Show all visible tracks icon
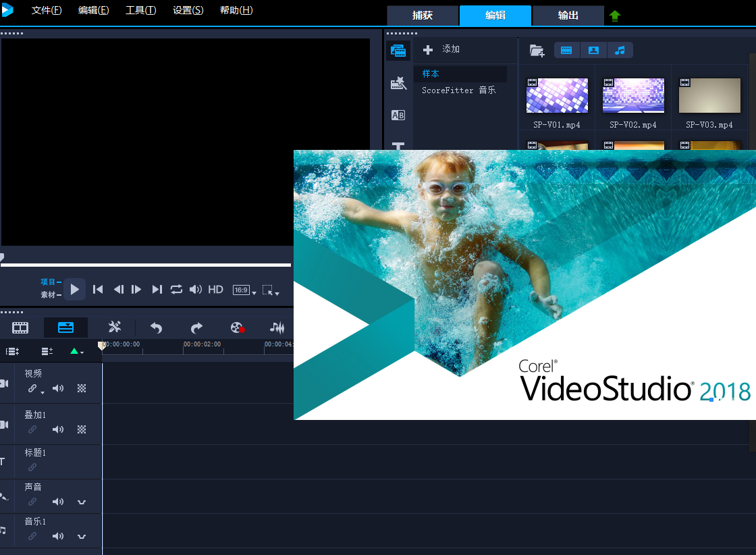The image size is (756, 555). click(13, 352)
